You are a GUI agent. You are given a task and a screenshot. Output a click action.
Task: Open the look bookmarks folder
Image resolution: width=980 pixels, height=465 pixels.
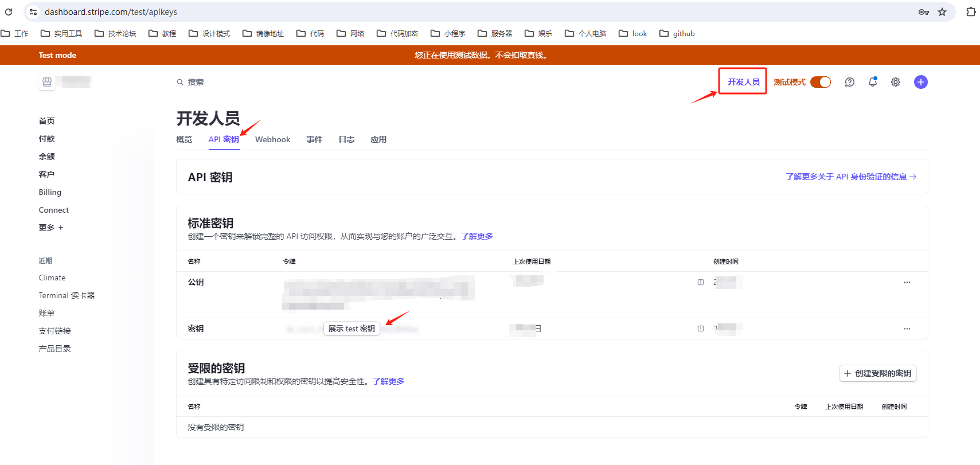632,33
